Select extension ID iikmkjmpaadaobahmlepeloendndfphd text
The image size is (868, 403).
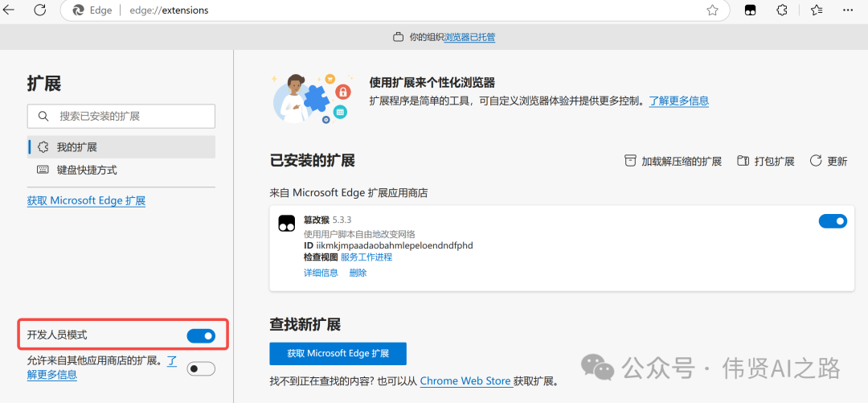pyautogui.click(x=394, y=245)
